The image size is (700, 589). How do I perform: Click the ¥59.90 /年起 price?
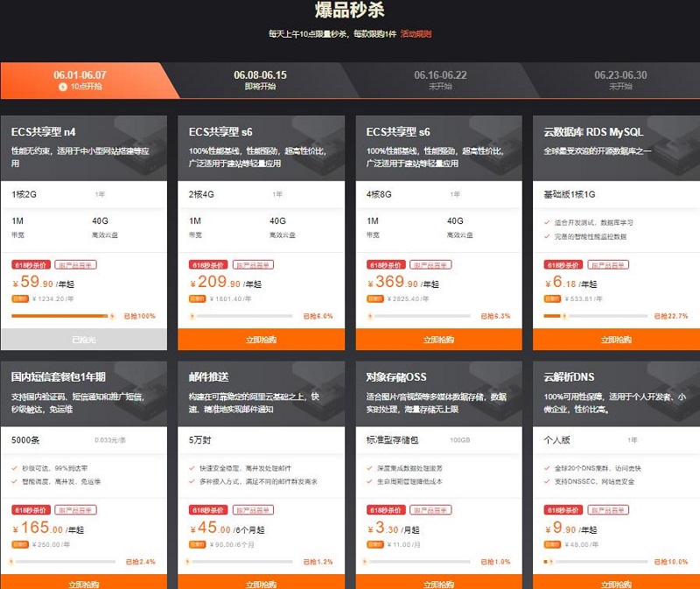click(x=43, y=282)
